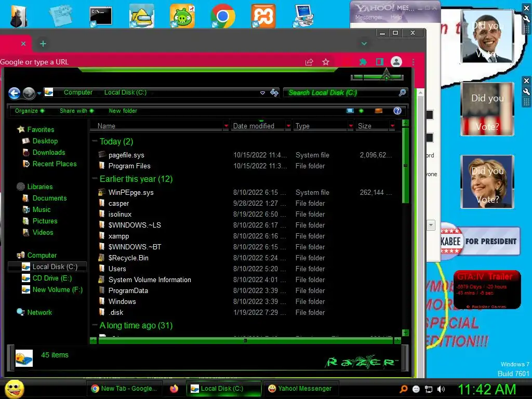
Task: Create a New folder
Action: [x=123, y=111]
